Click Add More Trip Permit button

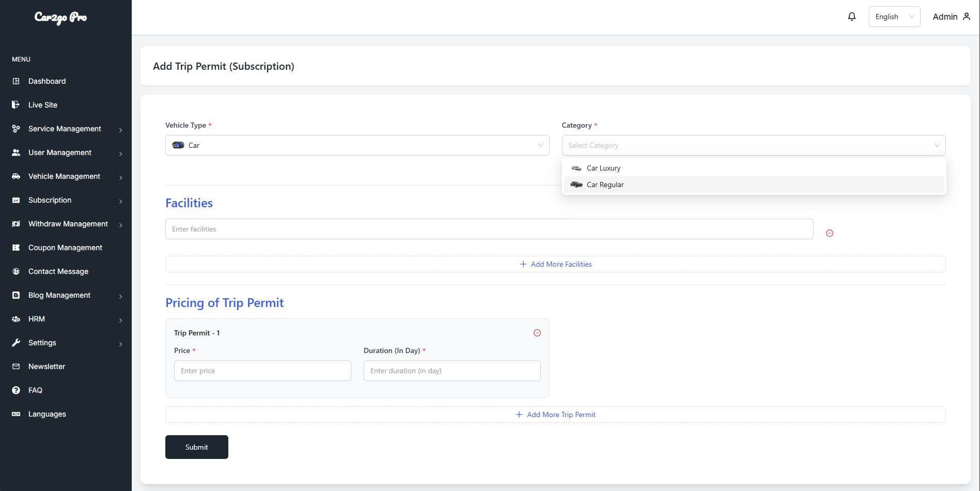(555, 415)
